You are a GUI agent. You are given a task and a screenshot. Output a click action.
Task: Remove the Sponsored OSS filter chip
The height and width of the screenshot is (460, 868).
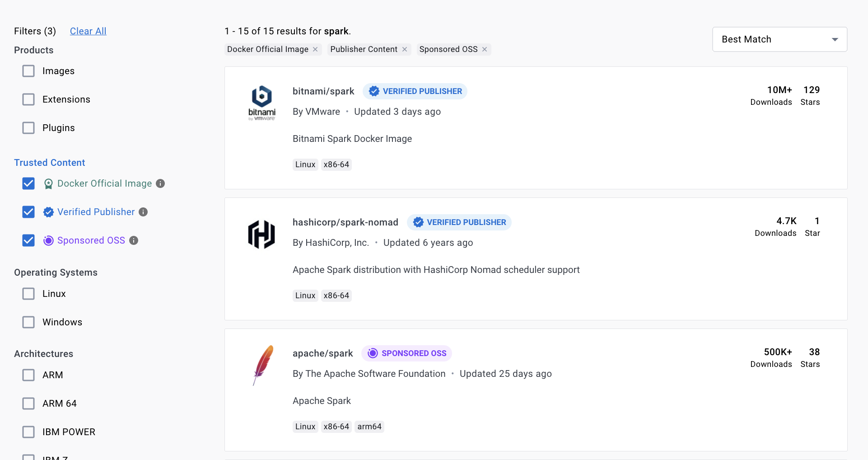click(485, 49)
